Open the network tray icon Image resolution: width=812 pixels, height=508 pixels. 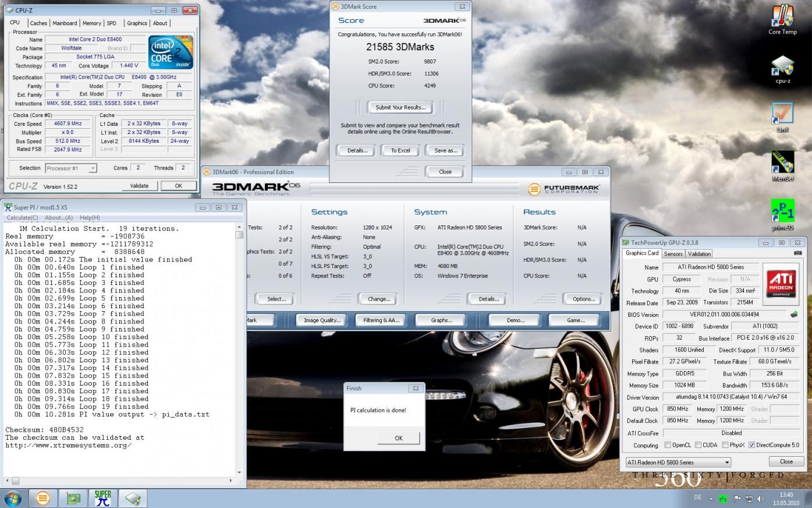[x=750, y=499]
